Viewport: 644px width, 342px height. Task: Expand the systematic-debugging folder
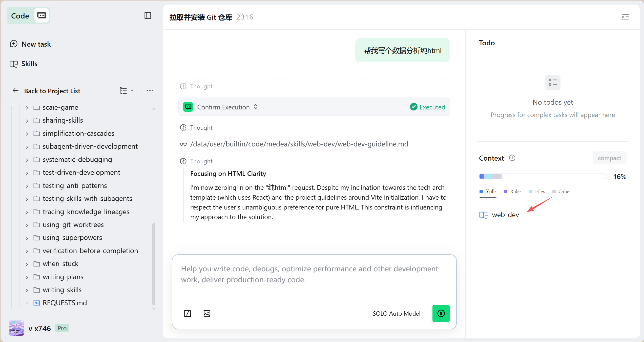(27, 160)
